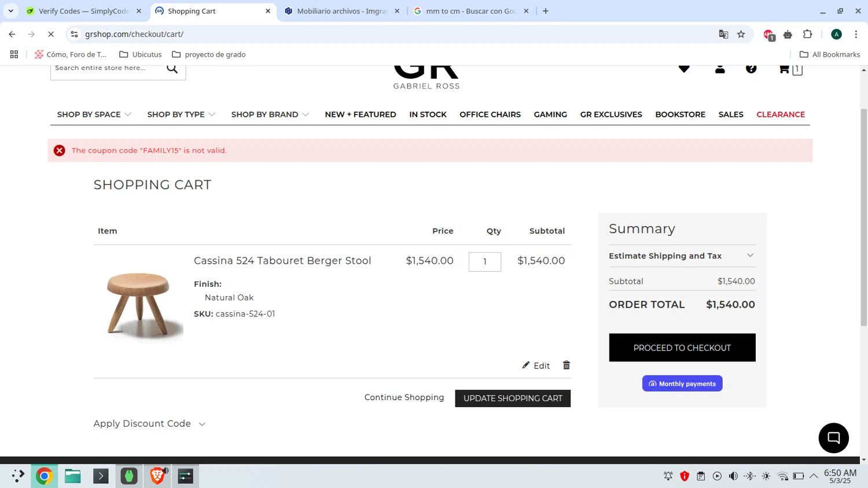The width and height of the screenshot is (868, 488).
Task: Open a new browser tab
Action: 546,11
